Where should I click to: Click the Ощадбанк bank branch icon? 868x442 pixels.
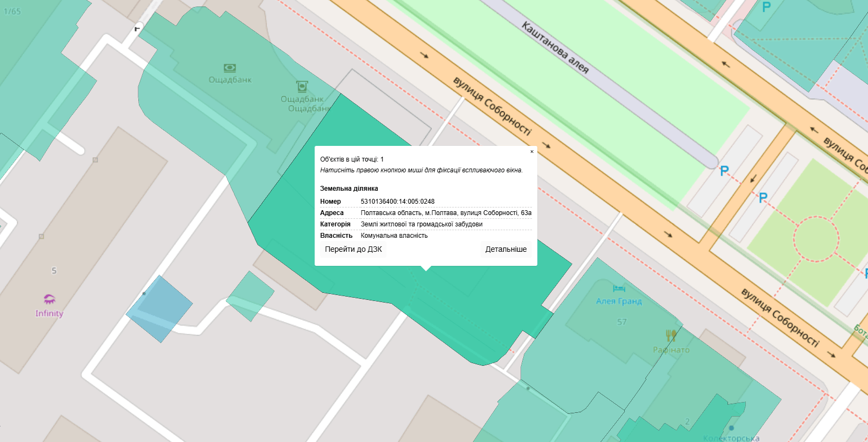(230, 68)
